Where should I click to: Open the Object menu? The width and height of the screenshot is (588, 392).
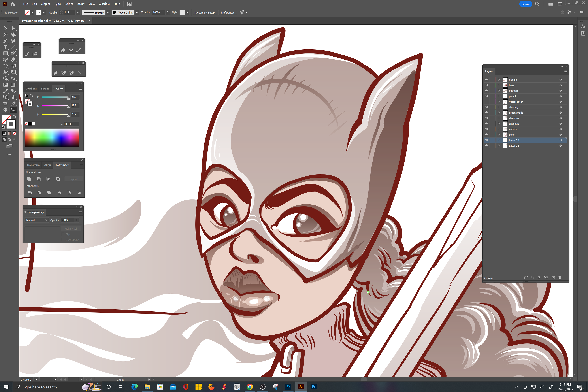45,4
